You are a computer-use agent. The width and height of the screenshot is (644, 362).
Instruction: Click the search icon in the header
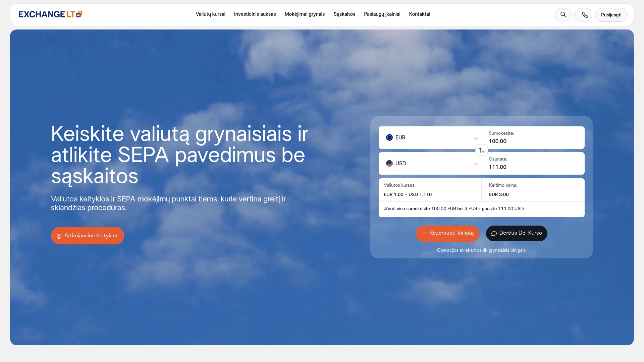[x=563, y=14]
